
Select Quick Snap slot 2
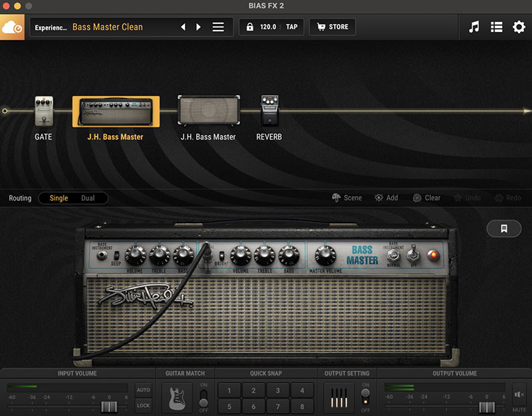(253, 391)
